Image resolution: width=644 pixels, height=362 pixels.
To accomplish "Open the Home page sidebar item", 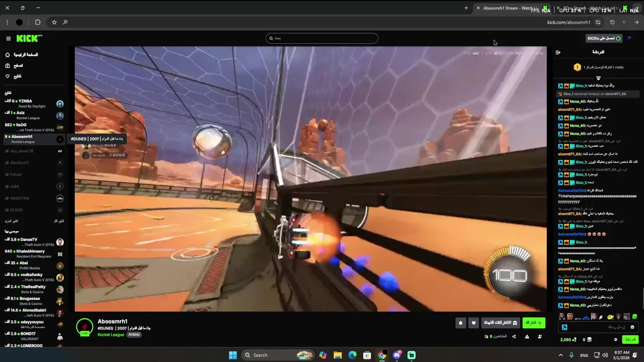I will coord(21,55).
